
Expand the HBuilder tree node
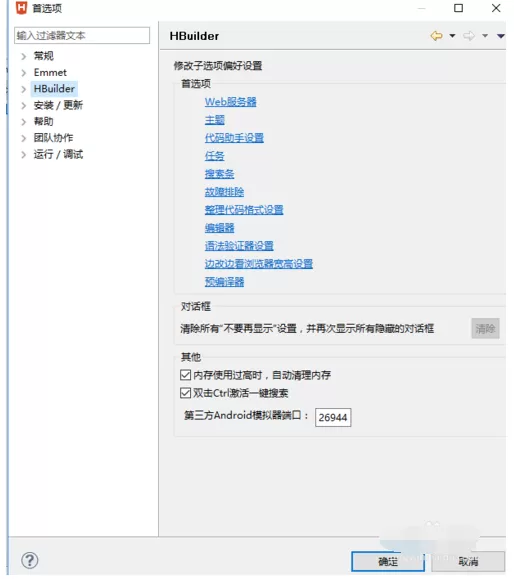coord(24,89)
